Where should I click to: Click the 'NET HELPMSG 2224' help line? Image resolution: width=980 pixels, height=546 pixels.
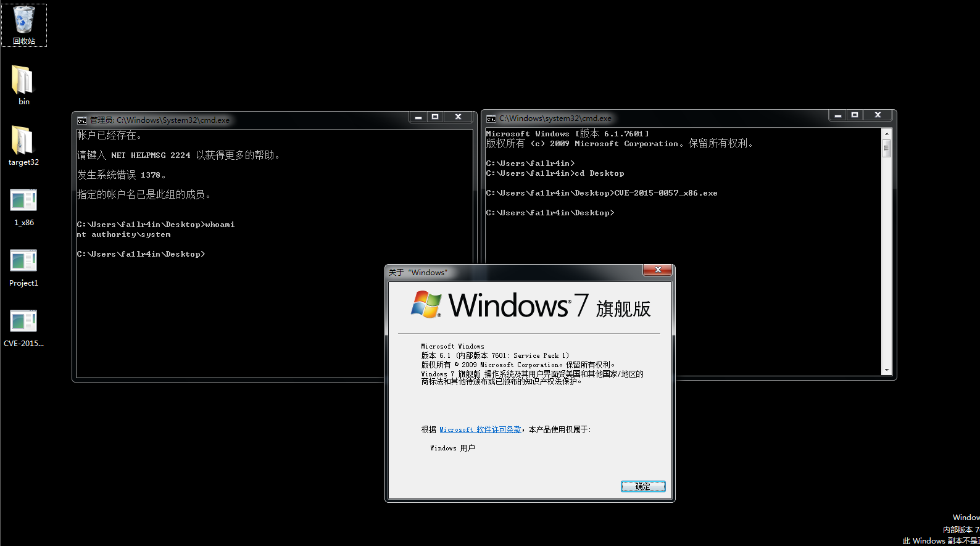tap(180, 155)
